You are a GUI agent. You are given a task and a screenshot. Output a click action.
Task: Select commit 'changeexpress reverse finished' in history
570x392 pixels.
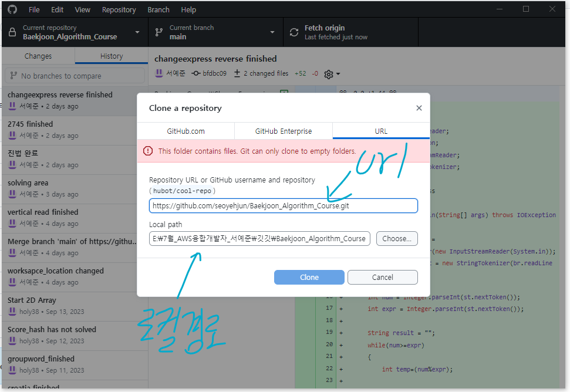70,100
